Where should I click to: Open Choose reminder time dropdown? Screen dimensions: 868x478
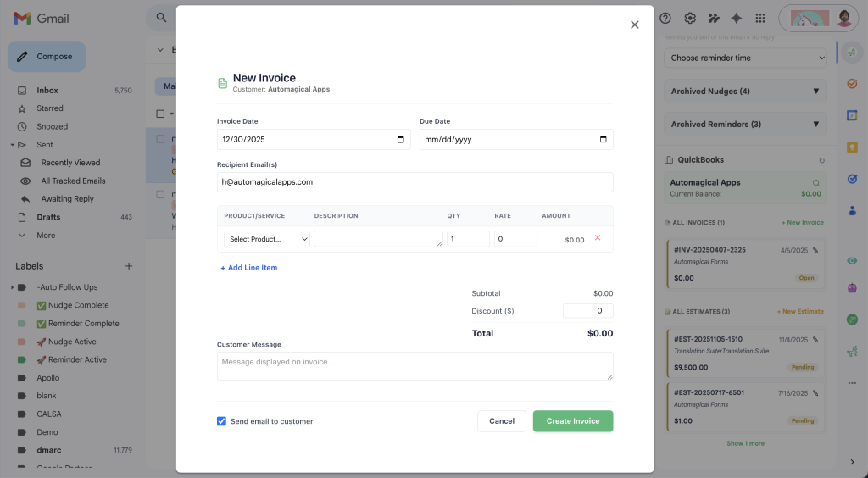coord(744,58)
